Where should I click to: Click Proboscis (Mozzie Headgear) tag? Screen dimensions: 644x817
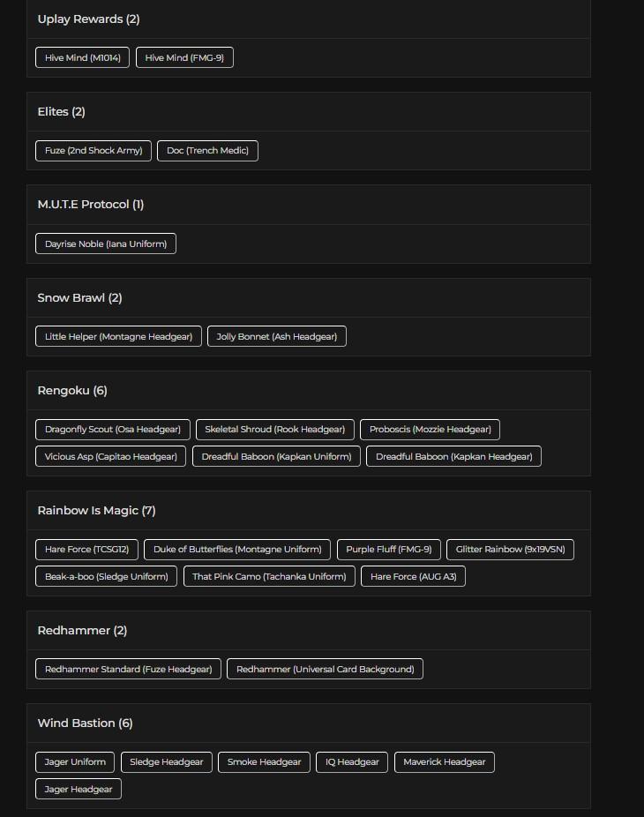tap(430, 430)
